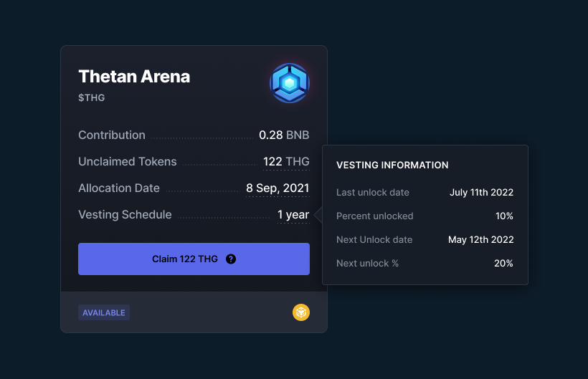Viewport: 588px width, 379px height.
Task: Click the question mark help icon
Action: (x=231, y=259)
